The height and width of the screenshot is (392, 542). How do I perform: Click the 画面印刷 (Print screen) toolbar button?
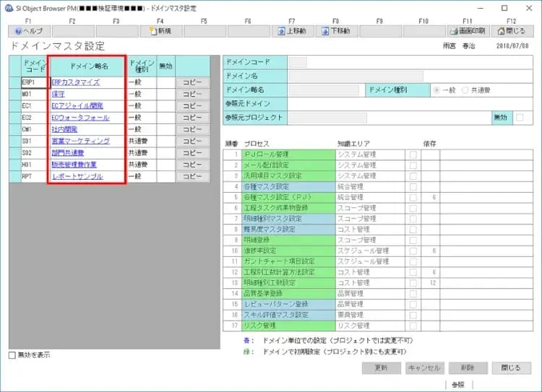(467, 32)
